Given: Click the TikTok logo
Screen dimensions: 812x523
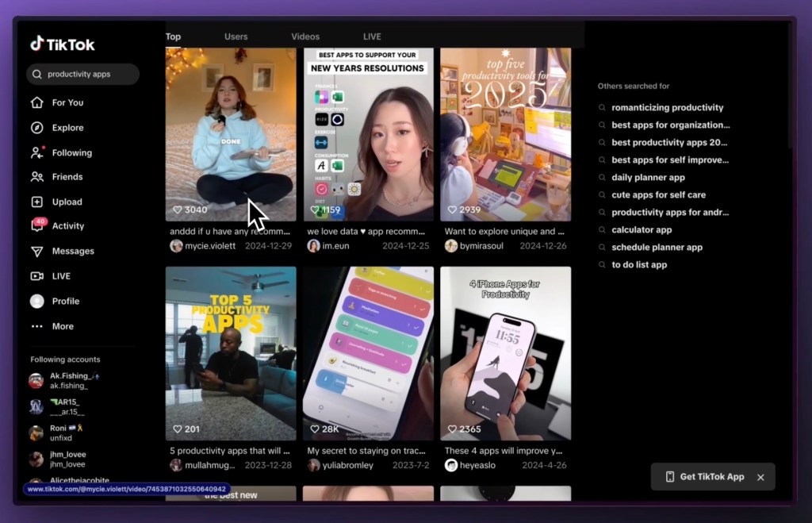Looking at the screenshot, I should 62,44.
